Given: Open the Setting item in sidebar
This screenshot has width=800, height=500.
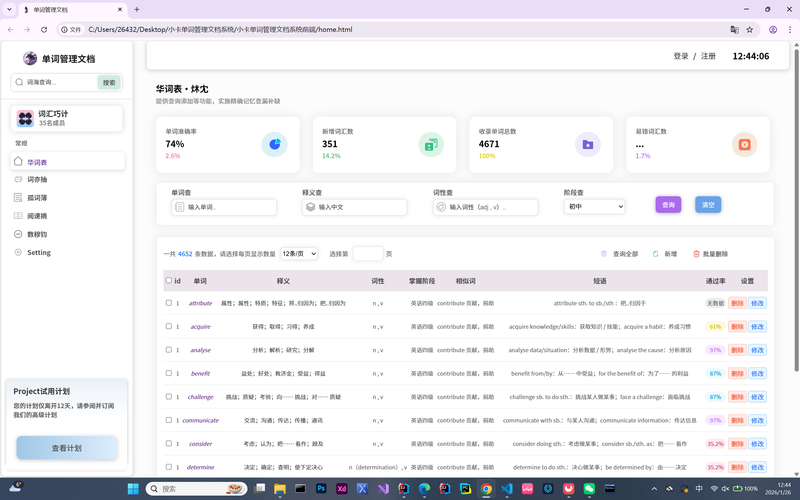Looking at the screenshot, I should click(x=38, y=252).
